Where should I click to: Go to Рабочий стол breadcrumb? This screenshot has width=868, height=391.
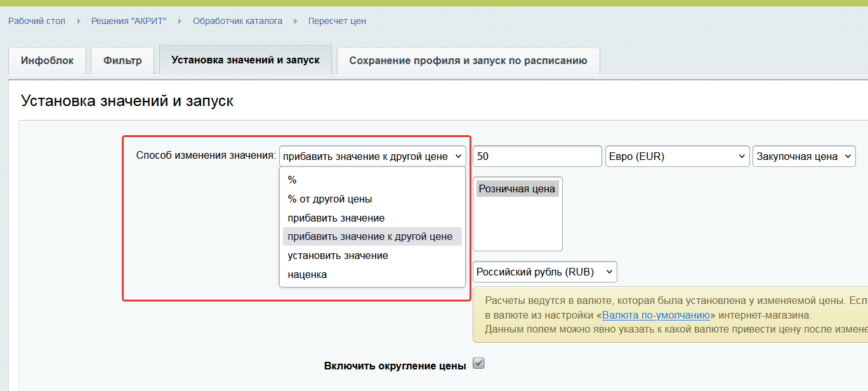click(37, 21)
